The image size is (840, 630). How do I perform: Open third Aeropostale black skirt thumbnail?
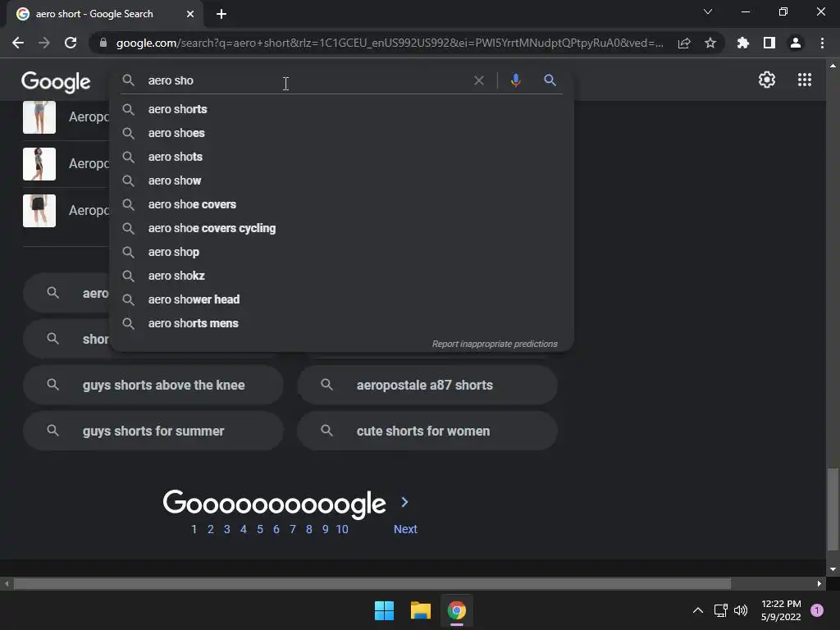39,211
